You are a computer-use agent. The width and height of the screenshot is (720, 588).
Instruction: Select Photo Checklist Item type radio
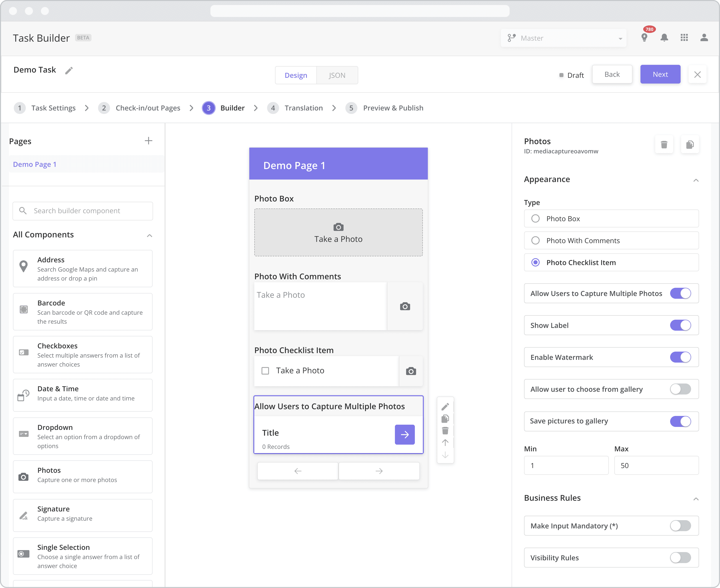[536, 263]
